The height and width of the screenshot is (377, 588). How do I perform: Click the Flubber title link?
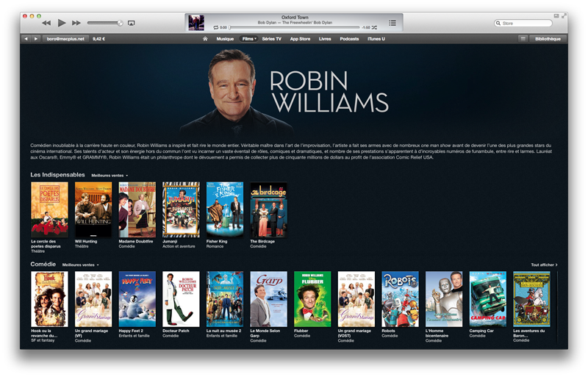point(301,331)
